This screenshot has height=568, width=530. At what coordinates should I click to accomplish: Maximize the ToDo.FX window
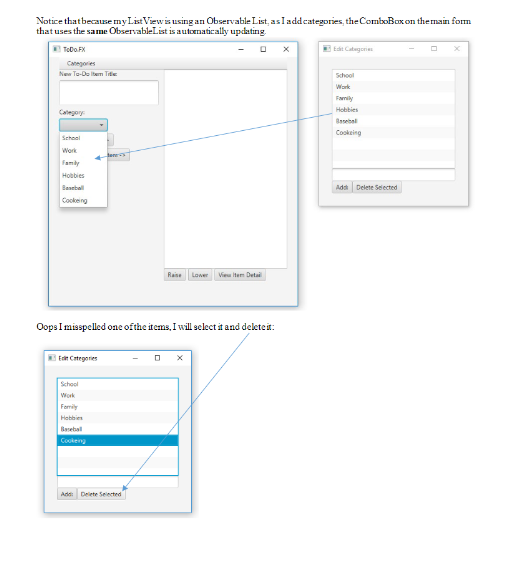[263, 49]
